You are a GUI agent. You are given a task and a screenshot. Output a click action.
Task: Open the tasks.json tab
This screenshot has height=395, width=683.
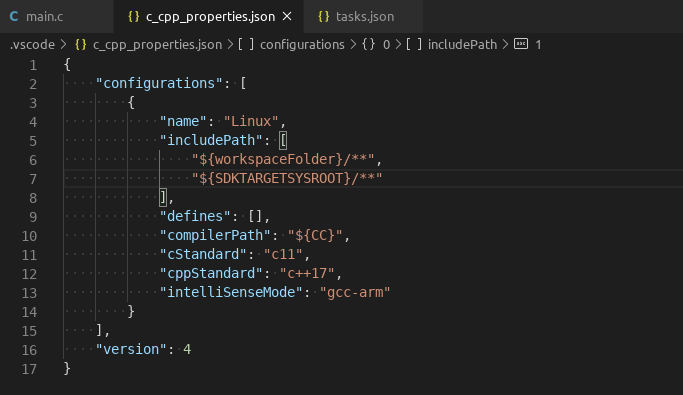363,17
